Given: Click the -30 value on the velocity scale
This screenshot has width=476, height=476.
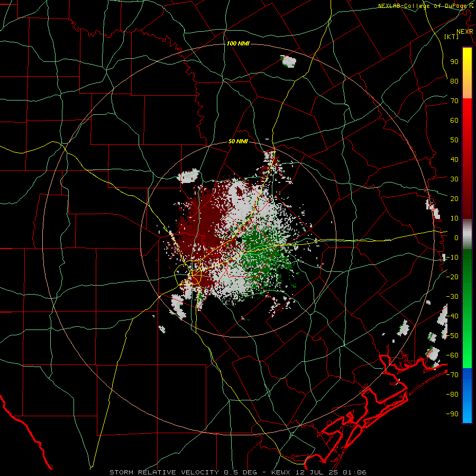Looking at the screenshot, I should (x=452, y=297).
